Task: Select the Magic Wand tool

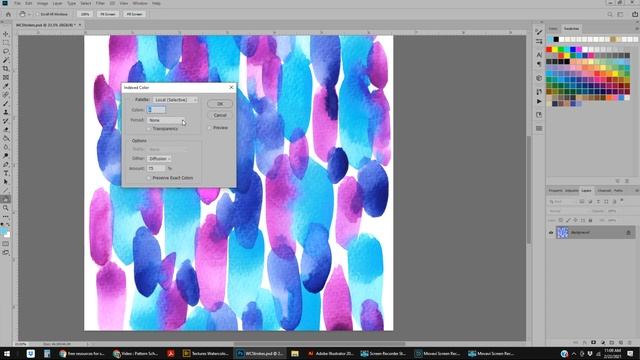Action: 6,60
